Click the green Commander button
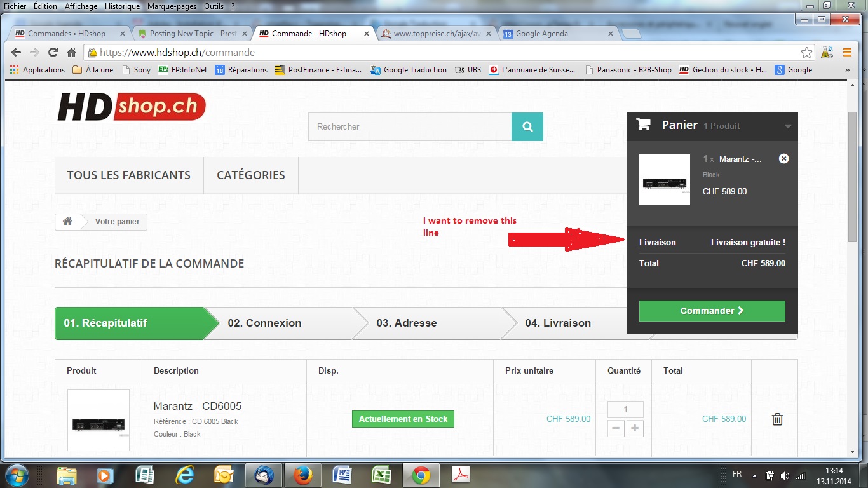The width and height of the screenshot is (868, 488). [712, 311]
